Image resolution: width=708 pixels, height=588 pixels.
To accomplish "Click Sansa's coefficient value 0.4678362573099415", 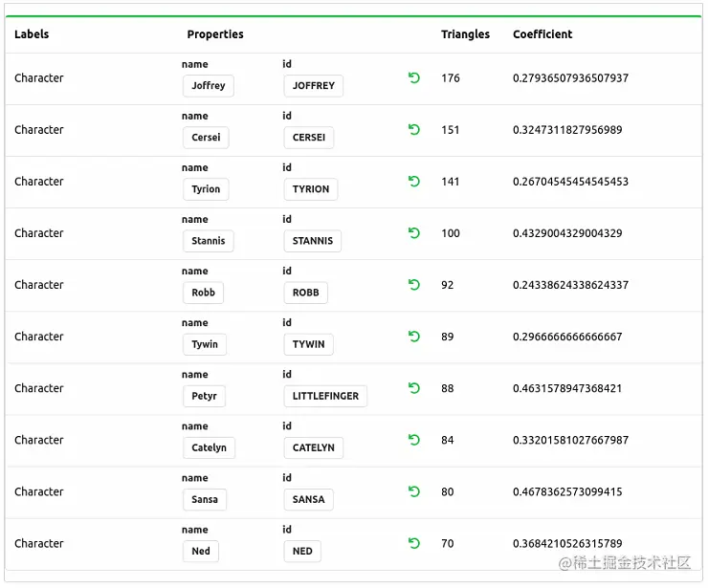I will pos(567,491).
